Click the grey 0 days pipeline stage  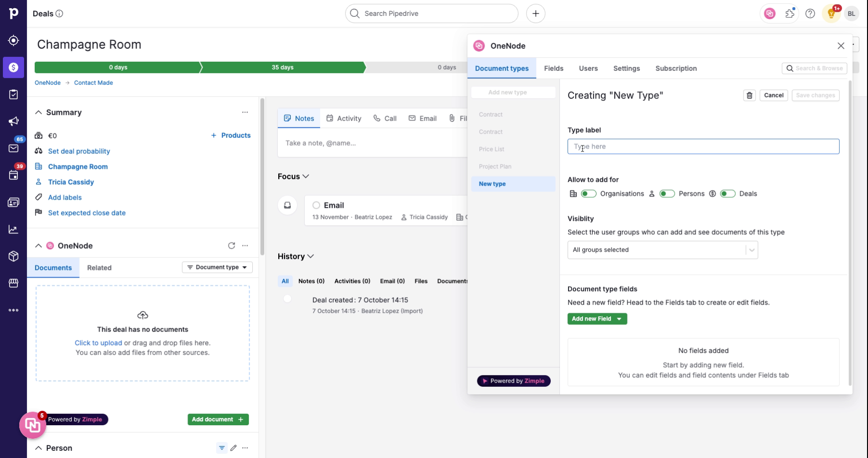tap(447, 67)
